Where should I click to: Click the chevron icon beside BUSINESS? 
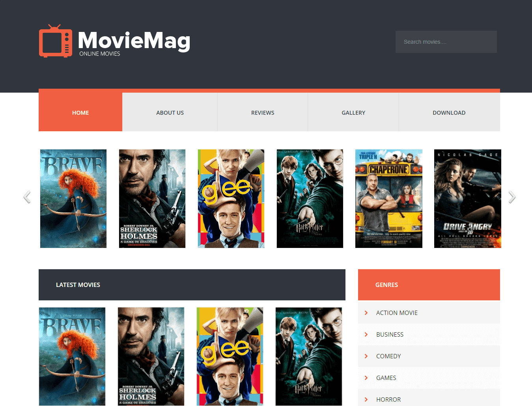(x=366, y=334)
